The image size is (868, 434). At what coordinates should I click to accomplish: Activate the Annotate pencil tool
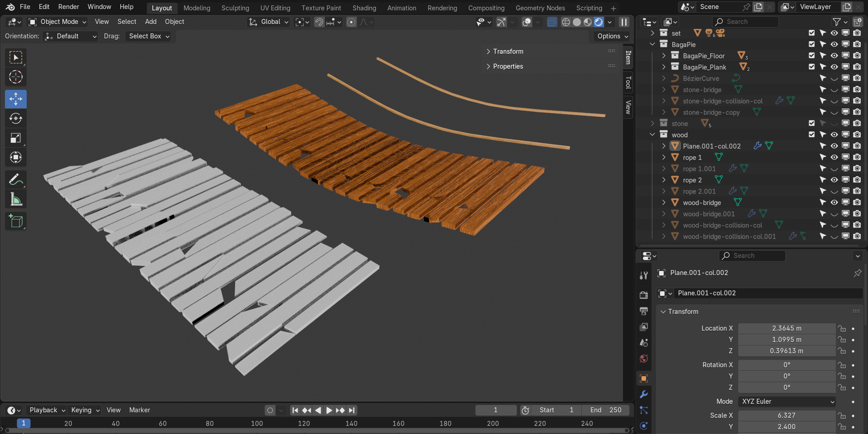[x=16, y=180]
